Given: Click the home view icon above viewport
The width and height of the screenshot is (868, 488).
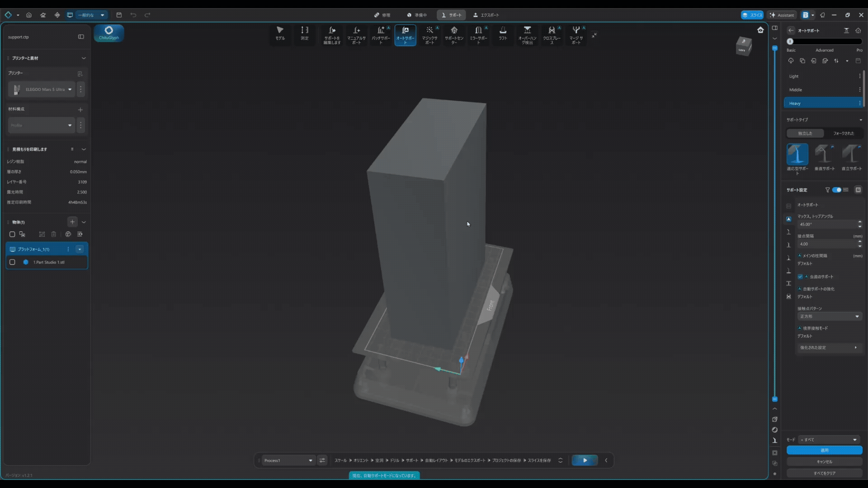Looking at the screenshot, I should tap(760, 30).
